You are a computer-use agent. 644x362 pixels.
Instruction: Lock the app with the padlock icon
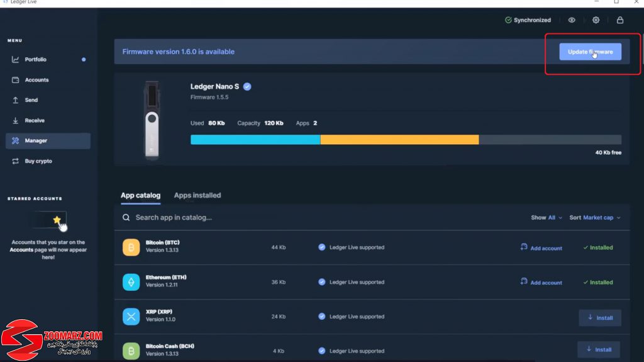[x=620, y=20]
